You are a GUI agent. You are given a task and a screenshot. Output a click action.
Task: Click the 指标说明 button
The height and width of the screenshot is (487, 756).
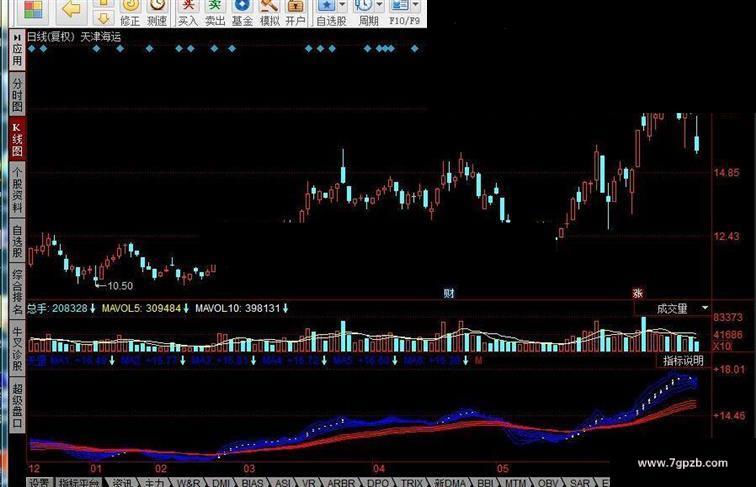pyautogui.click(x=683, y=360)
